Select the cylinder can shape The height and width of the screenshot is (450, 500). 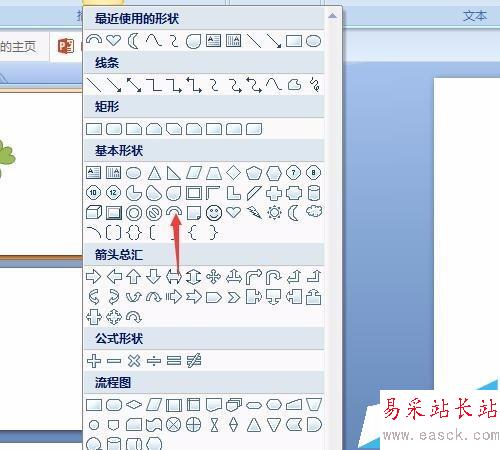[314, 193]
